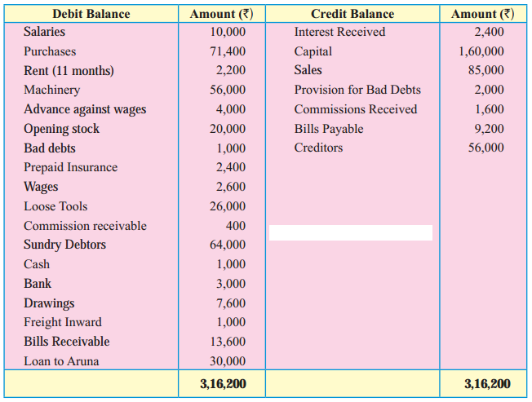This screenshot has height=402, width=532.
Task: Click the Loose Tools entry
Action: coord(55,206)
